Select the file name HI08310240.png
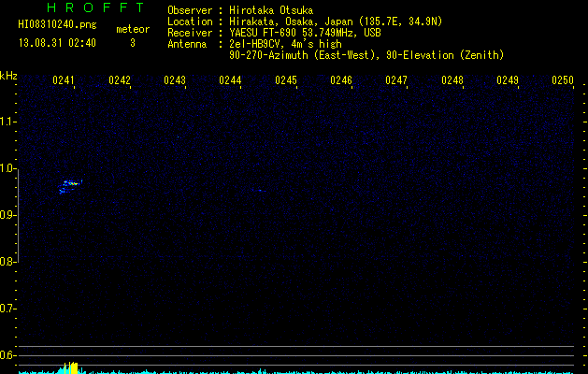588x374 pixels. [57, 24]
